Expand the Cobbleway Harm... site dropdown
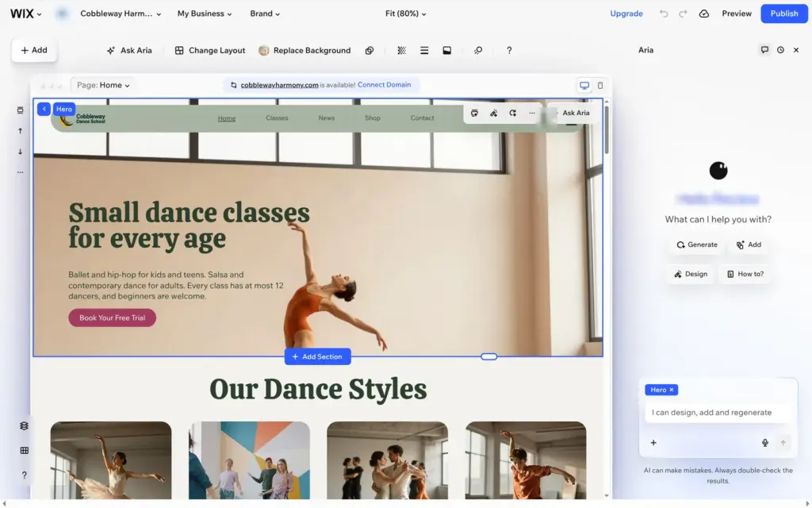The height and width of the screenshot is (508, 812). (121, 13)
